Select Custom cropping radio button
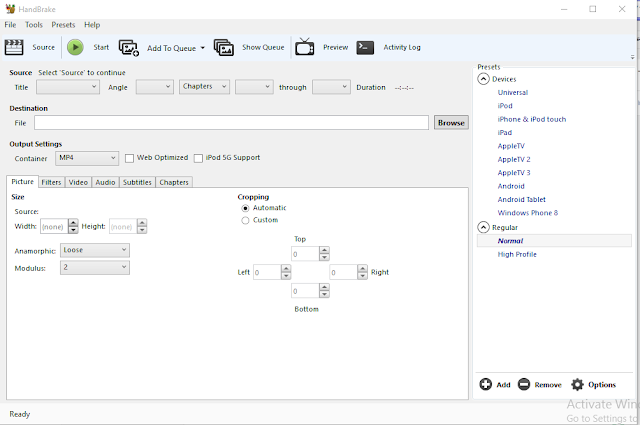 pyautogui.click(x=245, y=220)
